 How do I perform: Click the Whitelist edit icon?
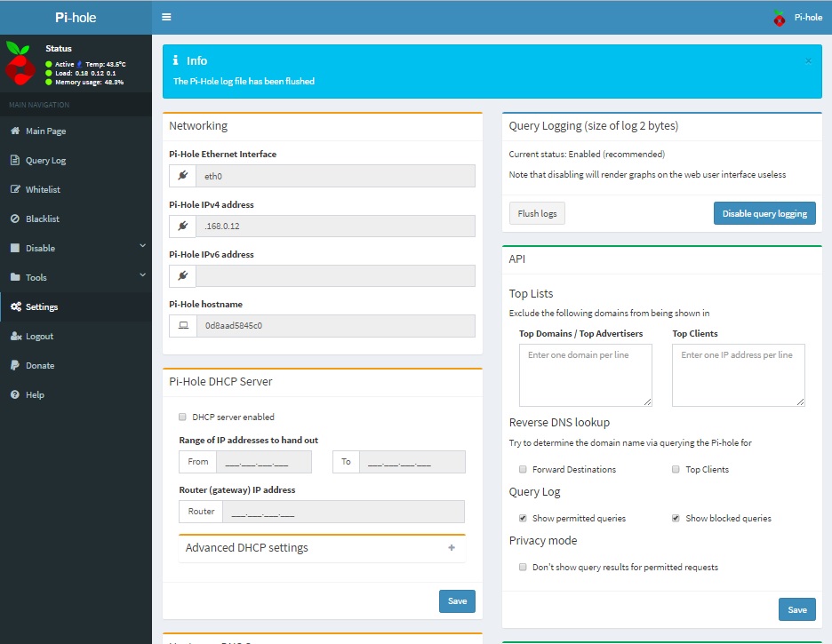[x=15, y=189]
